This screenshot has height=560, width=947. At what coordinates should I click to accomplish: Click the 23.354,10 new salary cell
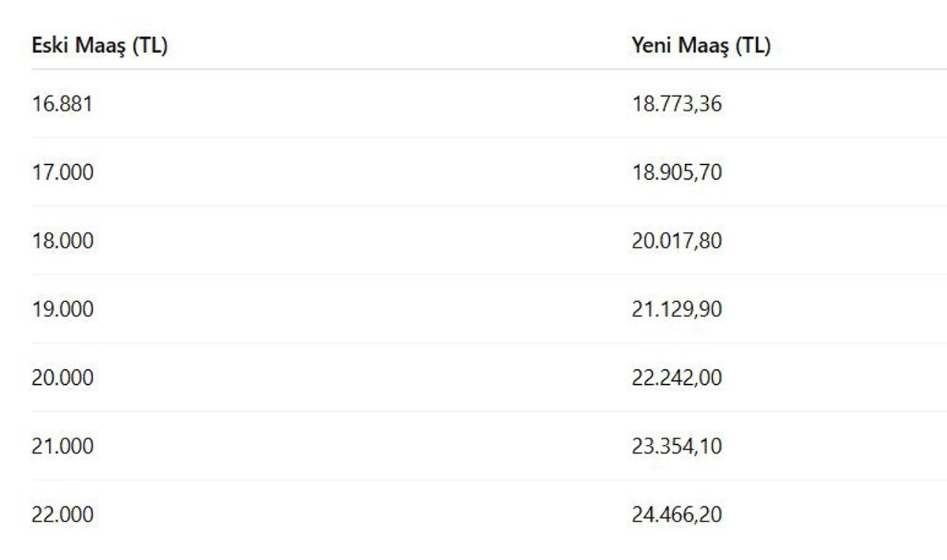coord(676,446)
